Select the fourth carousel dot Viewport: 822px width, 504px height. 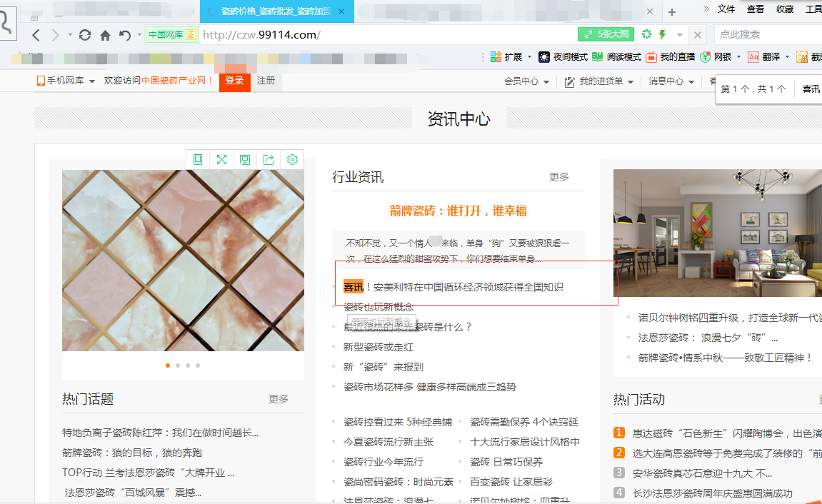pos(198,366)
